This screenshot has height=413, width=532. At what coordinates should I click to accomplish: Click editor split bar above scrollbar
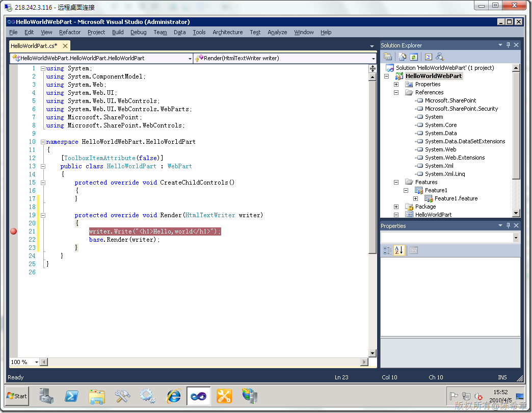pyautogui.click(x=373, y=68)
